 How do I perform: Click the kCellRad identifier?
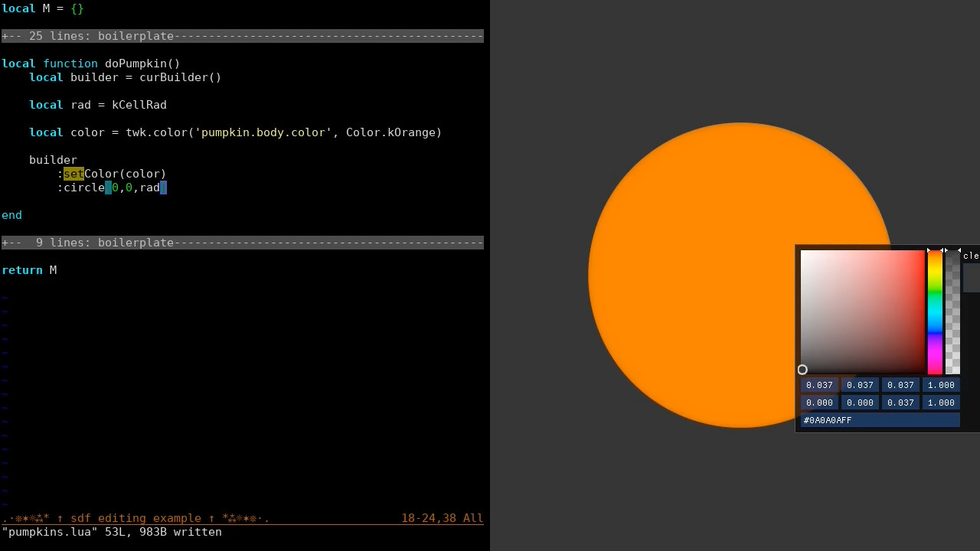pos(139,105)
